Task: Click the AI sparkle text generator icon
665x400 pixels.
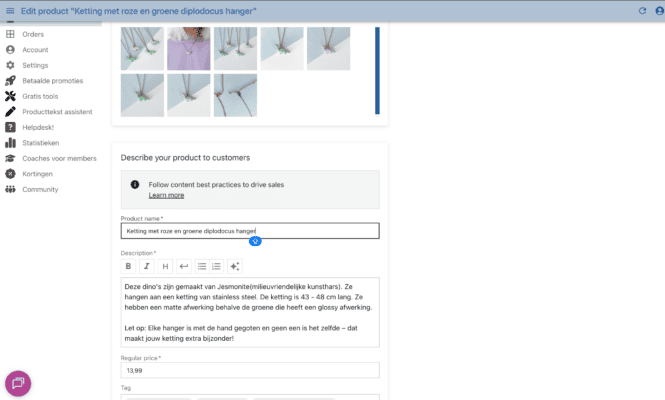Action: point(235,266)
